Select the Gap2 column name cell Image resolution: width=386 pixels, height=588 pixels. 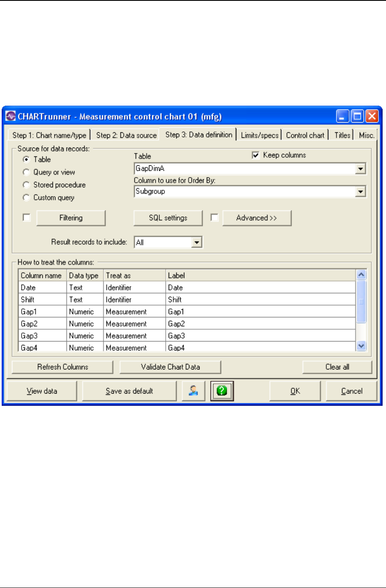(42, 324)
